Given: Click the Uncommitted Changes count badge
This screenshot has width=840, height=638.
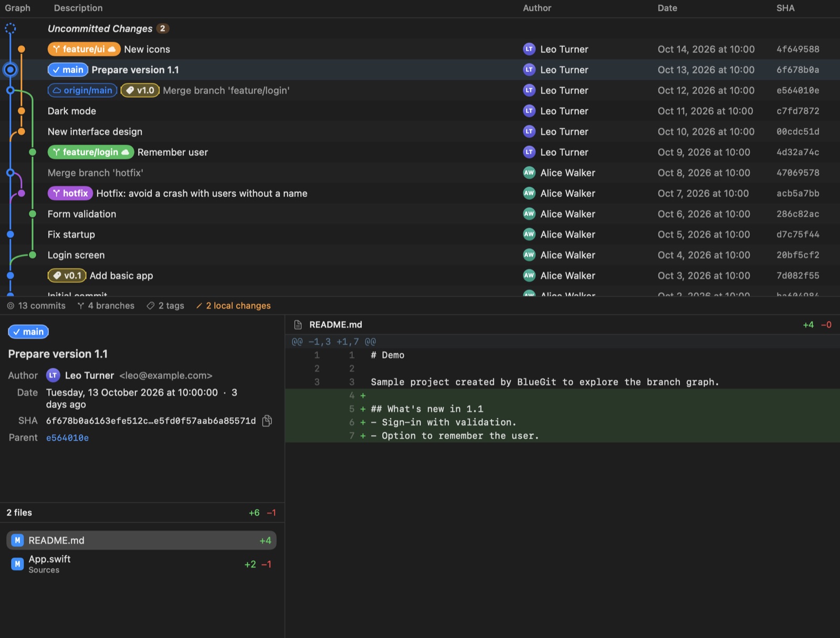Looking at the screenshot, I should (163, 28).
